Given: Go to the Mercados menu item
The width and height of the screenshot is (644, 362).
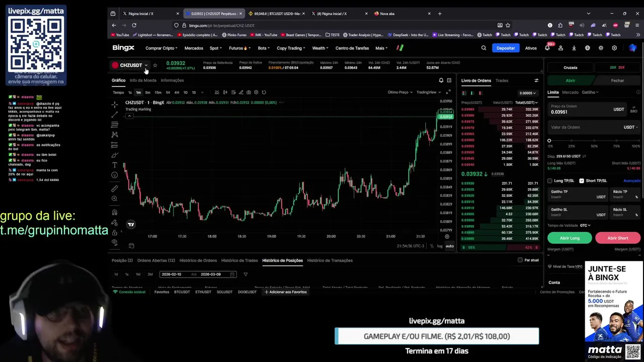Looking at the screenshot, I should point(194,48).
